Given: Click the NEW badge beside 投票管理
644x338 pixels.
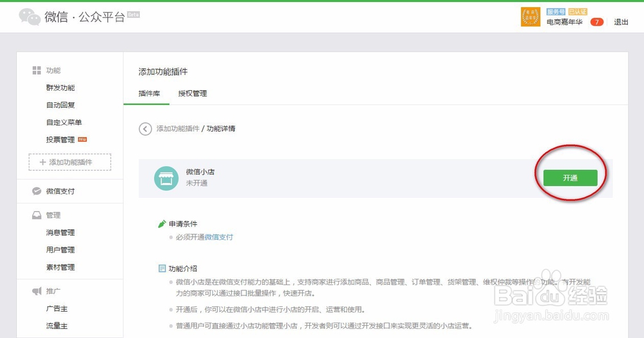Looking at the screenshot, I should pyautogui.click(x=82, y=140).
